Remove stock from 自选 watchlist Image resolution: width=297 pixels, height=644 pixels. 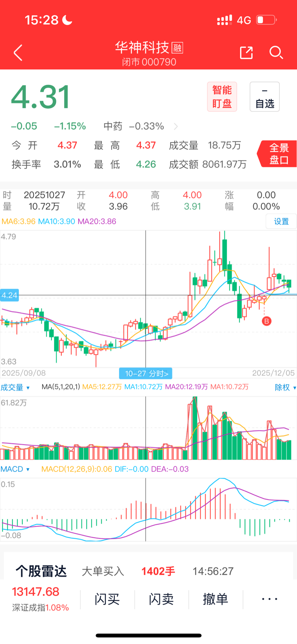(x=265, y=97)
